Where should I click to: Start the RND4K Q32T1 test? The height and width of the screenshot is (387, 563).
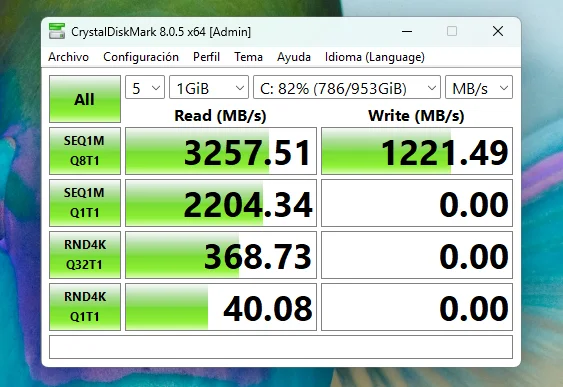(85, 255)
